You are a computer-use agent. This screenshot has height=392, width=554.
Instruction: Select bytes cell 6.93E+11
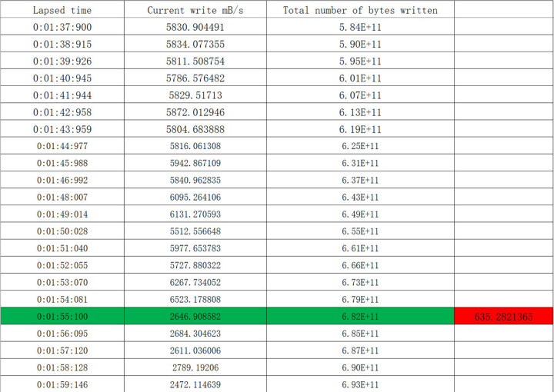click(360, 384)
